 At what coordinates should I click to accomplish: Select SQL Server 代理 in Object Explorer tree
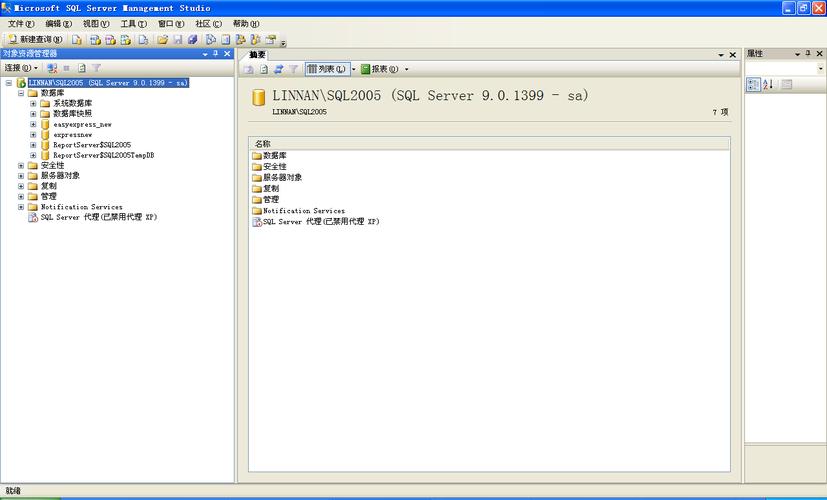(99, 217)
